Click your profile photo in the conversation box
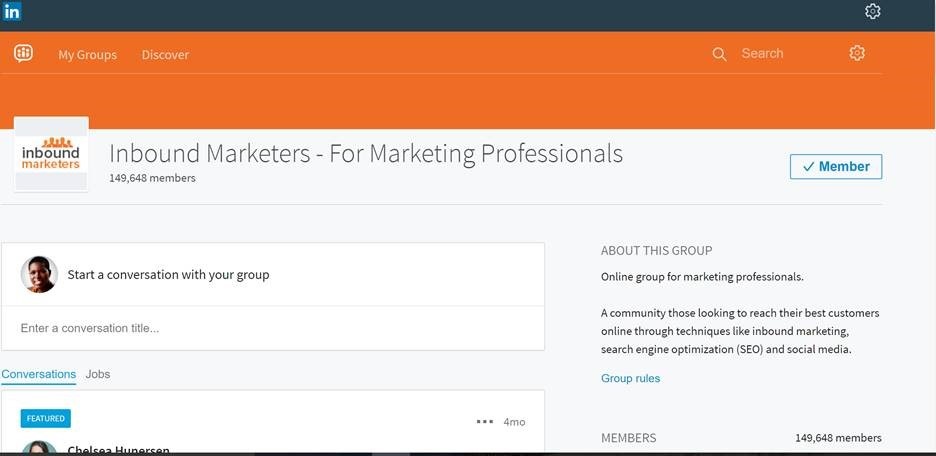 point(39,274)
